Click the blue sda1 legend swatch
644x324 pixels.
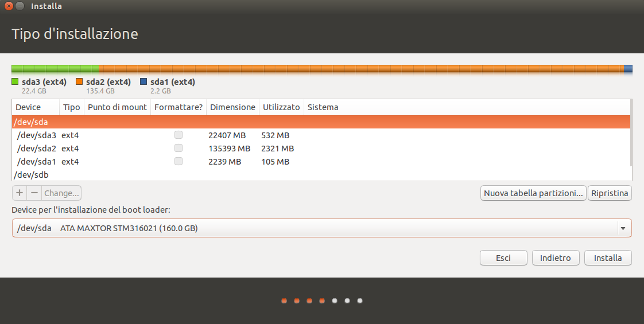pyautogui.click(x=143, y=81)
